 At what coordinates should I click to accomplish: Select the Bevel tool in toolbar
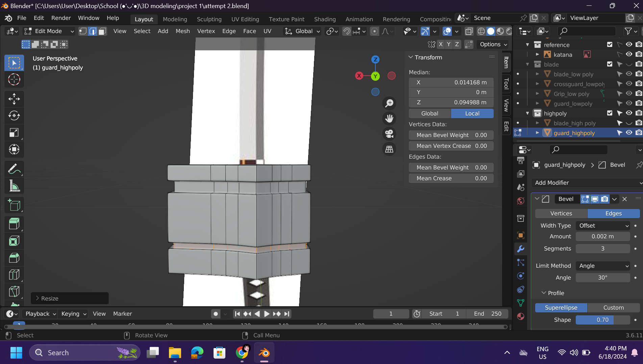pos(14,258)
